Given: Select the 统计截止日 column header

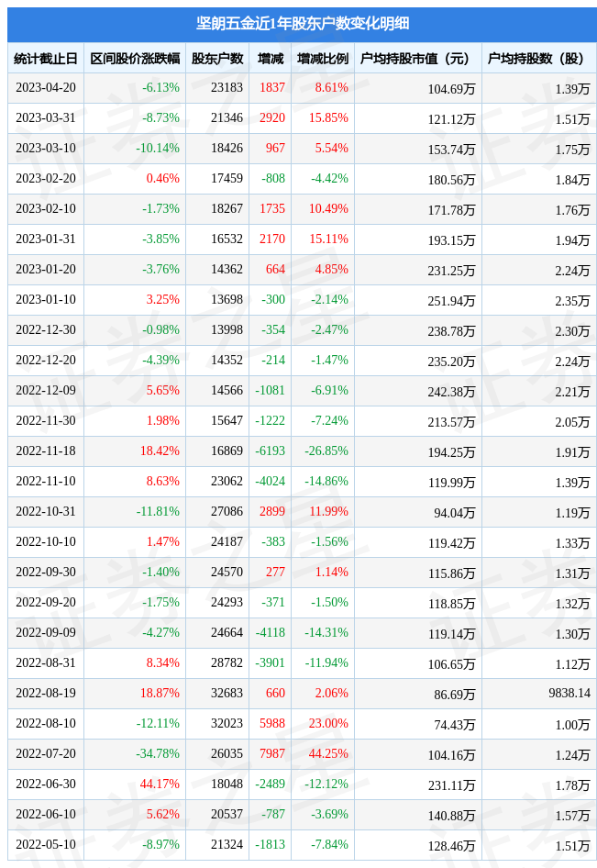Looking at the screenshot, I should (x=45, y=58).
